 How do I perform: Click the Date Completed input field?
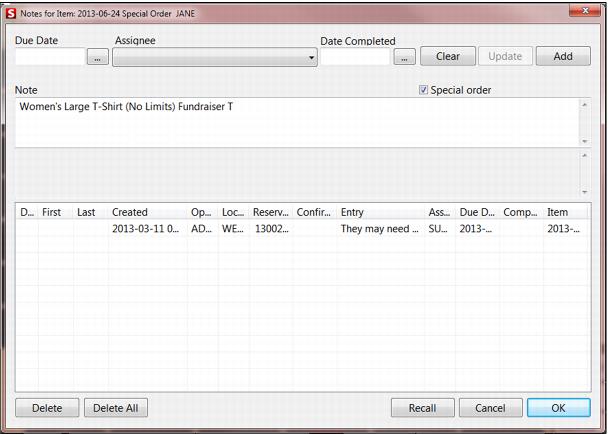355,57
